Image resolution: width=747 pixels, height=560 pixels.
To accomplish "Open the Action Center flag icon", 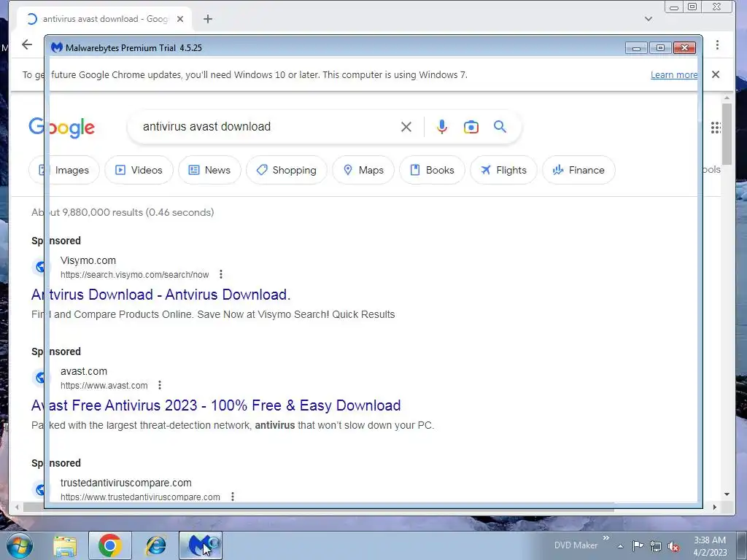I will (638, 545).
